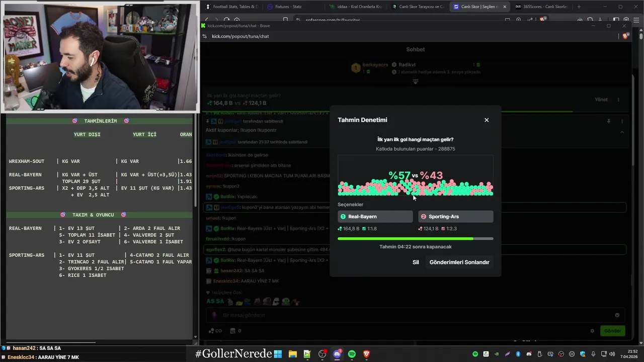This screenshot has width=644, height=362.
Task: Close the Tahmin Denetimi dialog
Action: click(x=487, y=120)
